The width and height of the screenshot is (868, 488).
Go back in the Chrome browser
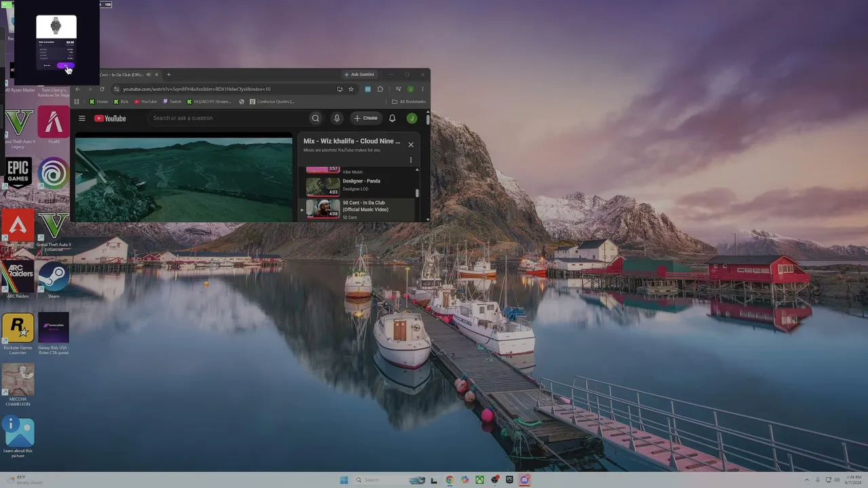click(x=77, y=89)
